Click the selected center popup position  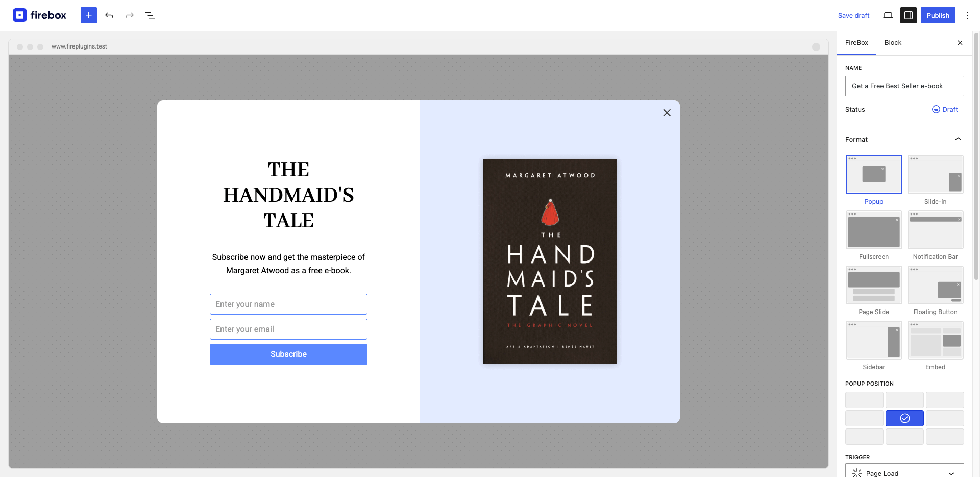[x=904, y=418]
